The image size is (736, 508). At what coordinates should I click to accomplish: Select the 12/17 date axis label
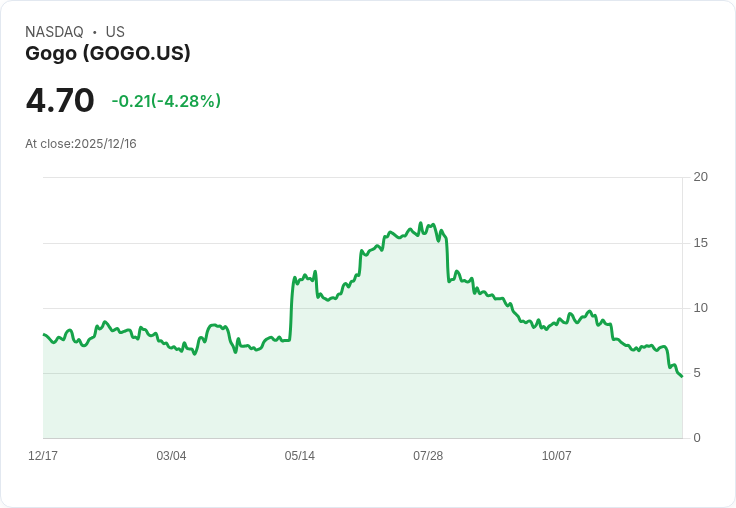pos(43,456)
